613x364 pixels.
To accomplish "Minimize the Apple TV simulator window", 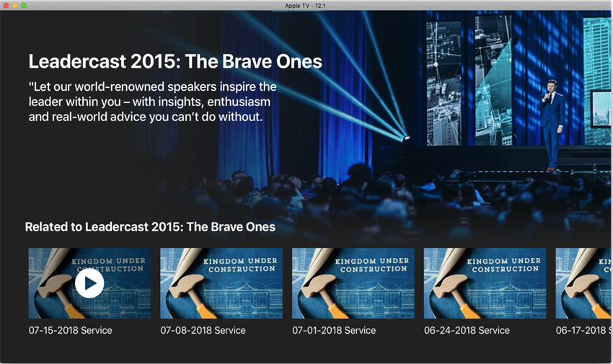I will pos(15,6).
